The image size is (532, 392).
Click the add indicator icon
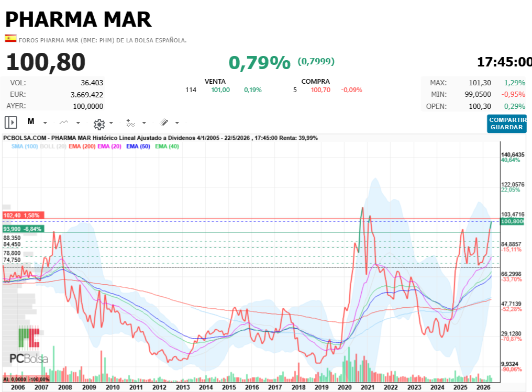pyautogui.click(x=130, y=123)
